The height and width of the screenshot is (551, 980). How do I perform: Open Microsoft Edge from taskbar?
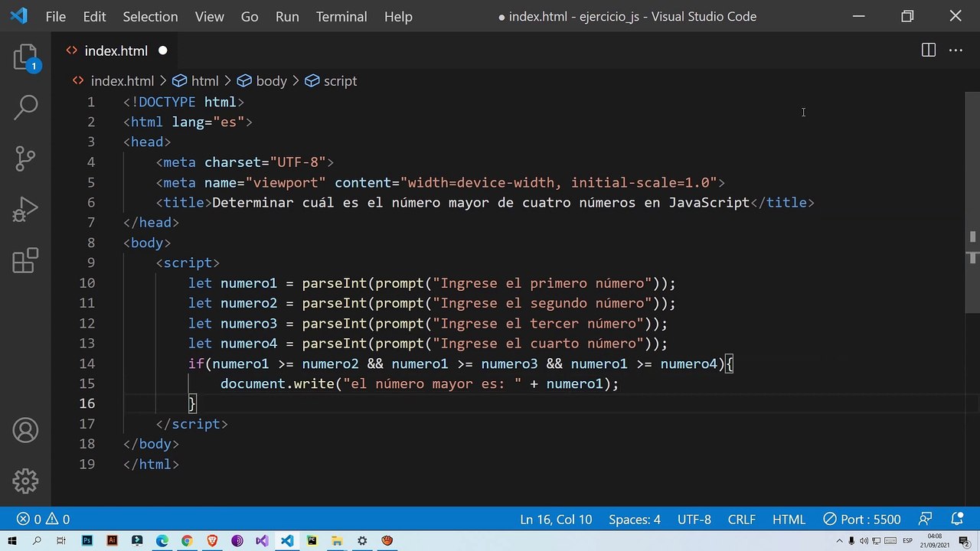pyautogui.click(x=162, y=541)
